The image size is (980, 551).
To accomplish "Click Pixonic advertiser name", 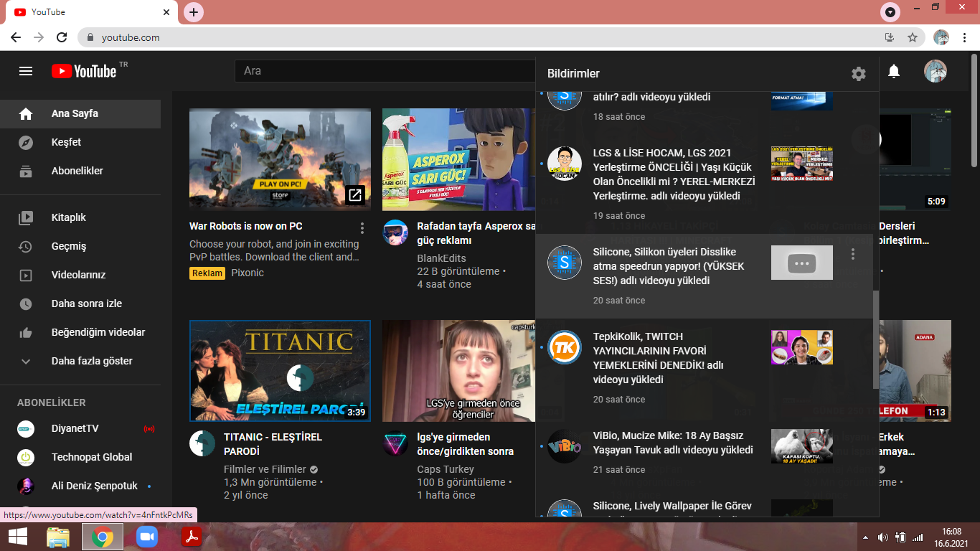I will [248, 273].
